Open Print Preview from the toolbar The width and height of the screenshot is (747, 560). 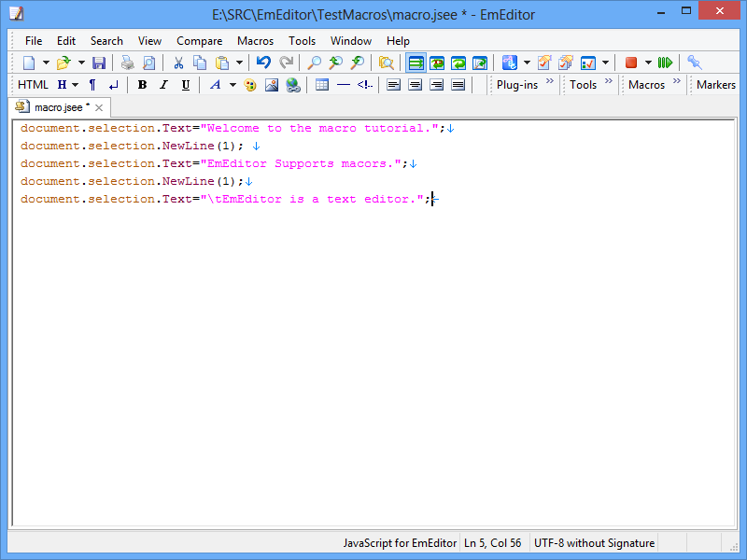[148, 63]
